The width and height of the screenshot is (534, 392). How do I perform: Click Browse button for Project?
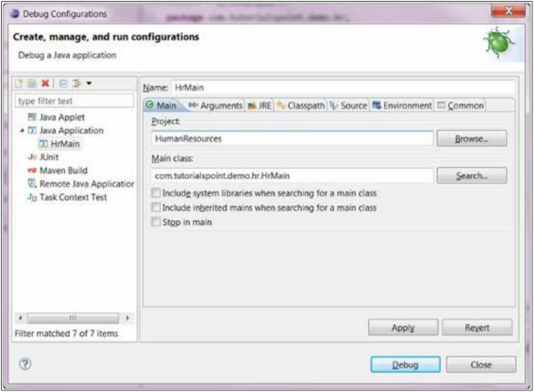[x=481, y=139]
